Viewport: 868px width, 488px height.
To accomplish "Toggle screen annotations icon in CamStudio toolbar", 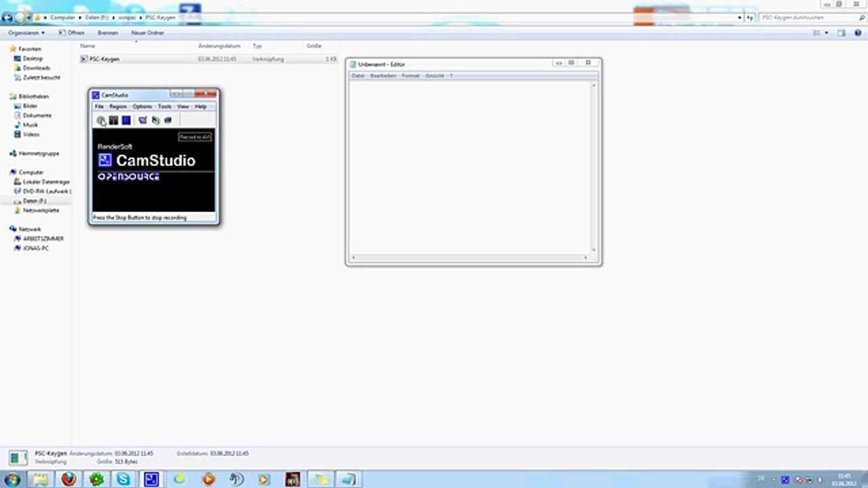I will pos(142,121).
